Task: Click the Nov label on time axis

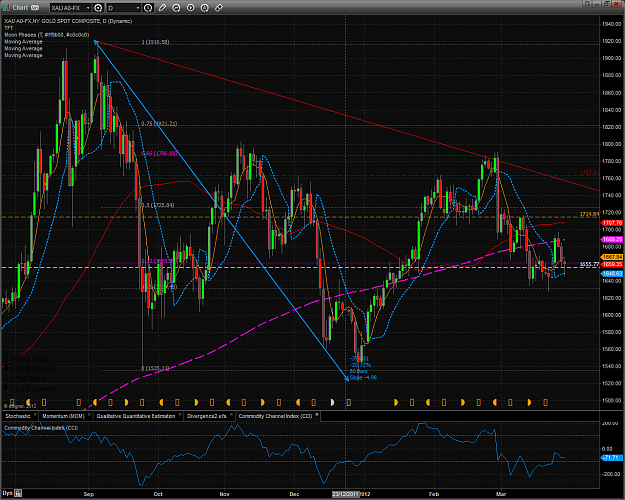Action: coord(224,494)
